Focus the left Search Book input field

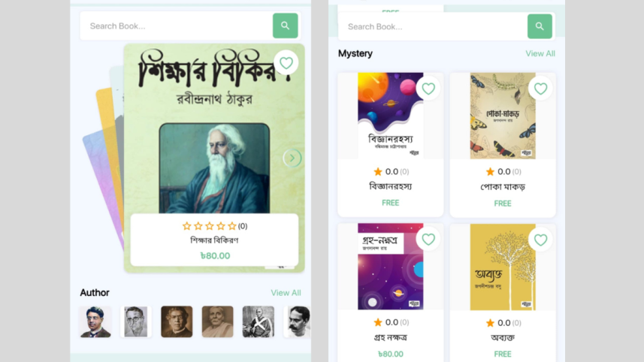coord(177,26)
